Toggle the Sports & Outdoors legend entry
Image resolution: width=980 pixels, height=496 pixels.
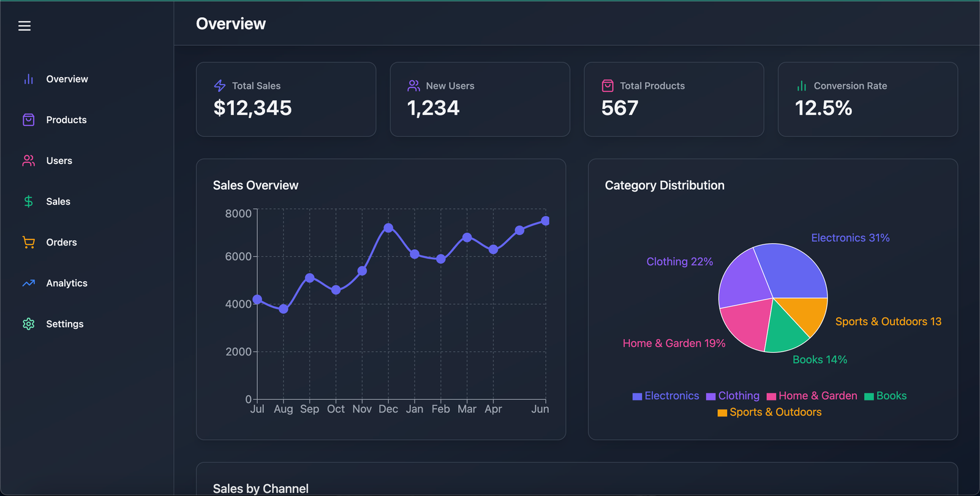point(769,412)
